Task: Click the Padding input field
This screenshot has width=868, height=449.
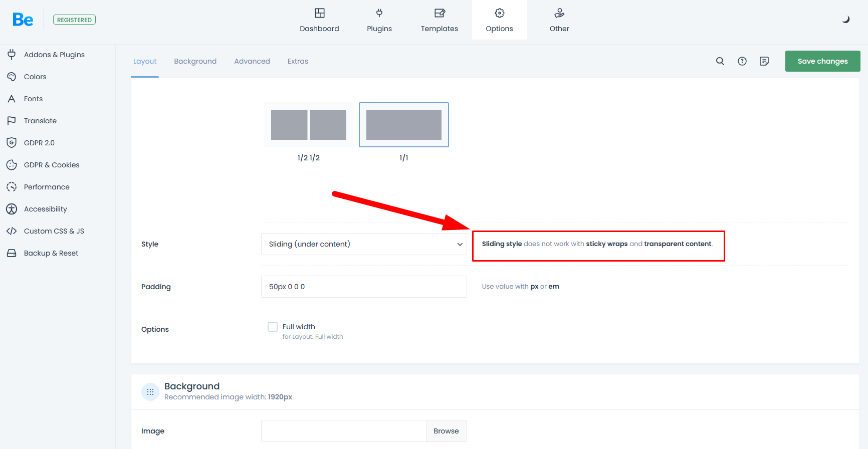Action: click(x=364, y=287)
